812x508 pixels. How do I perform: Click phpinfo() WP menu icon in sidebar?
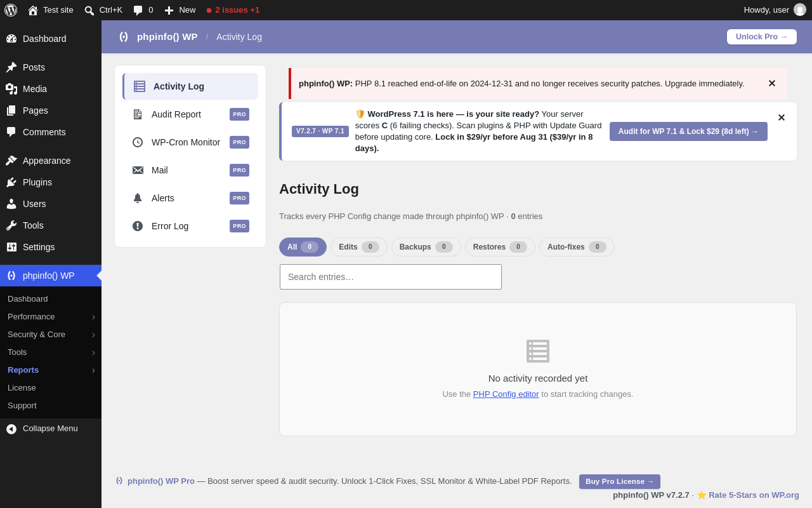point(11,276)
